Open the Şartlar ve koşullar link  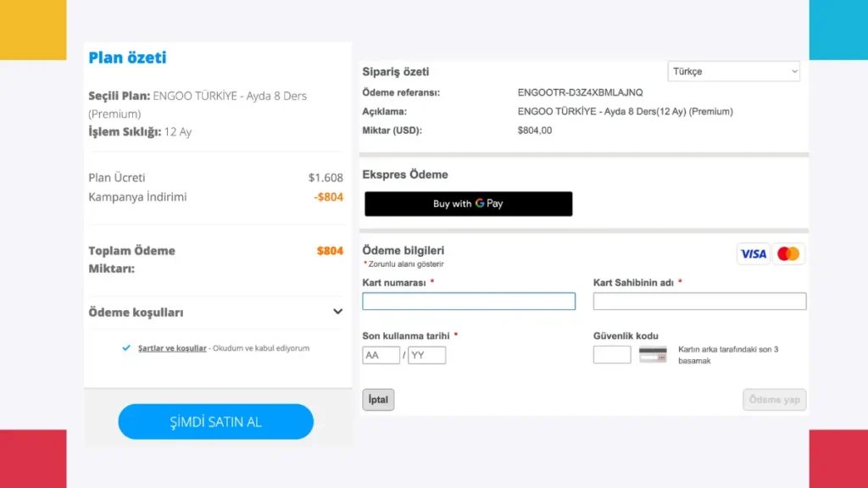[x=172, y=348]
